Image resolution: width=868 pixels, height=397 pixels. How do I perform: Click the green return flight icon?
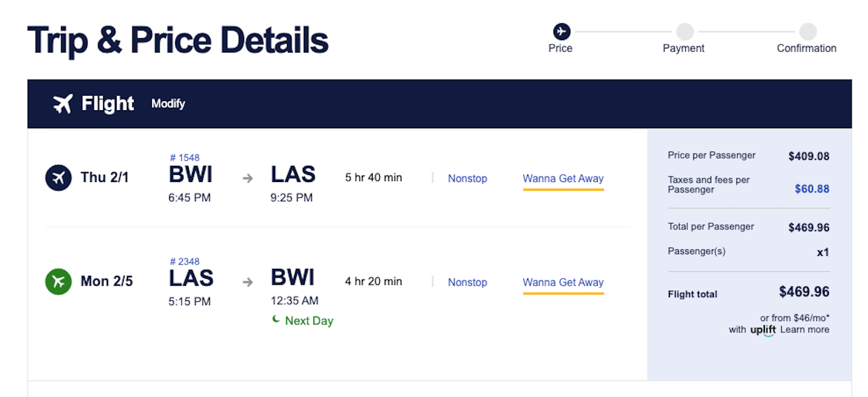[x=59, y=281]
